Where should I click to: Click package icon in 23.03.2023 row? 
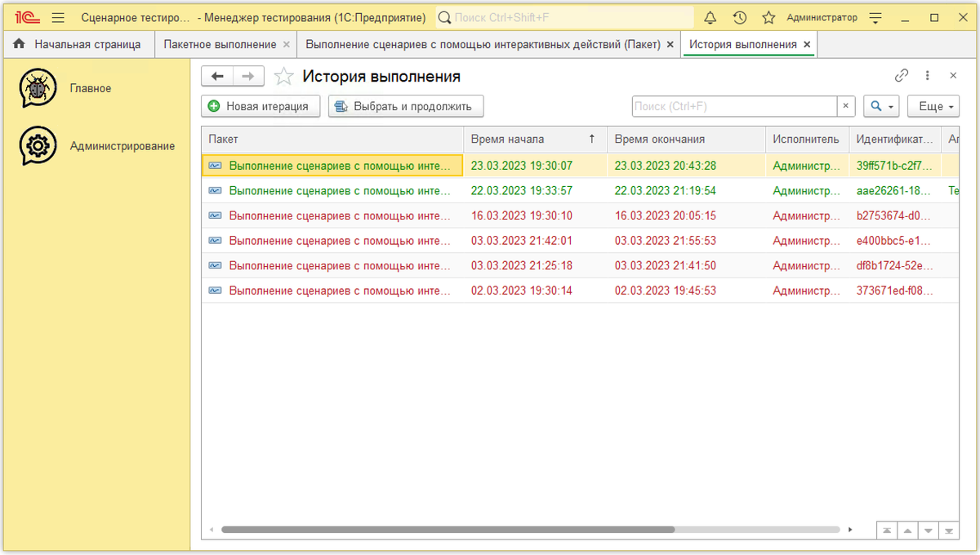(215, 166)
